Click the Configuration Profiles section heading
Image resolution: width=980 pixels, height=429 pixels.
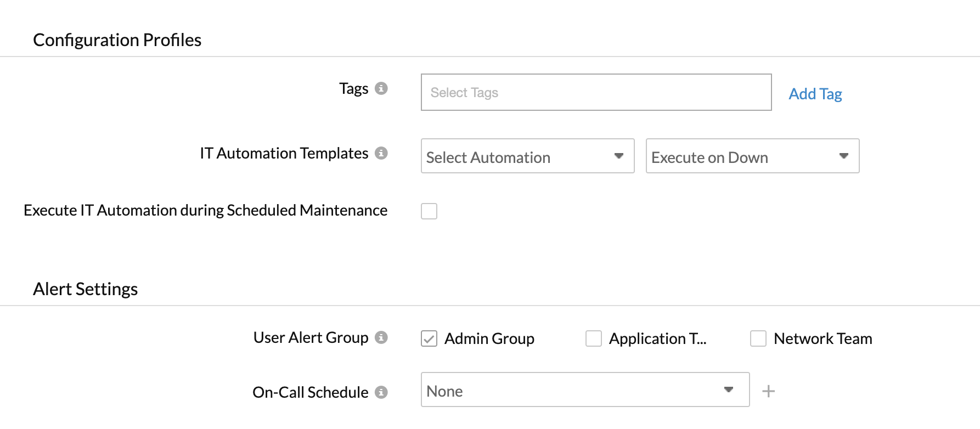(x=117, y=40)
